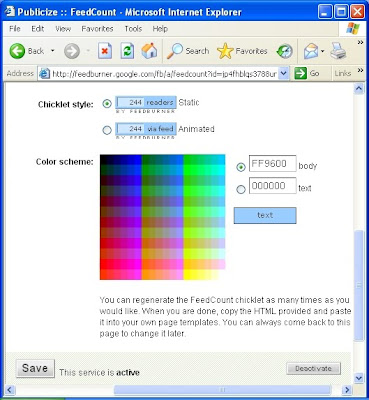The width and height of the screenshot is (369, 400).
Task: Click the IE document icon in title bar
Action: 9,12
